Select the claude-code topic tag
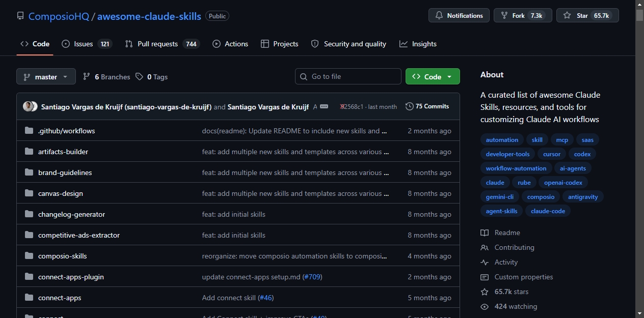The image size is (644, 318). pos(548,211)
